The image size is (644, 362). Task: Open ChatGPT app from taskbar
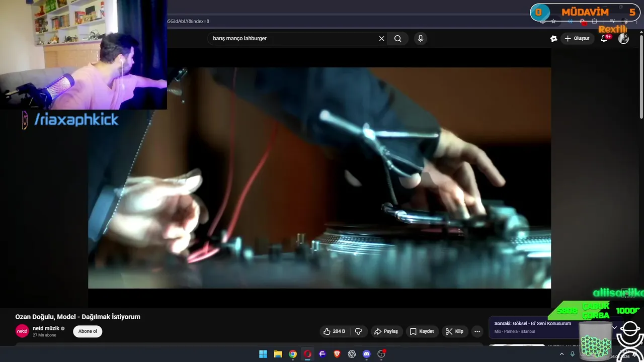(x=352, y=354)
